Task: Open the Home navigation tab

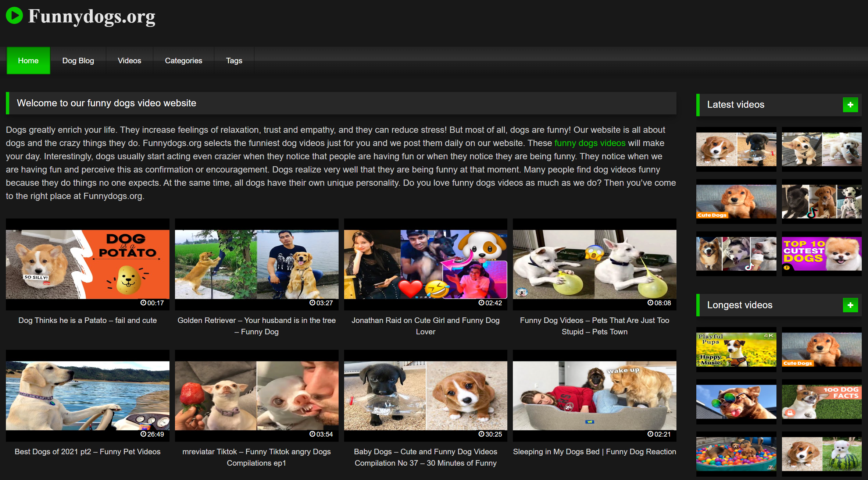Action: tap(28, 61)
